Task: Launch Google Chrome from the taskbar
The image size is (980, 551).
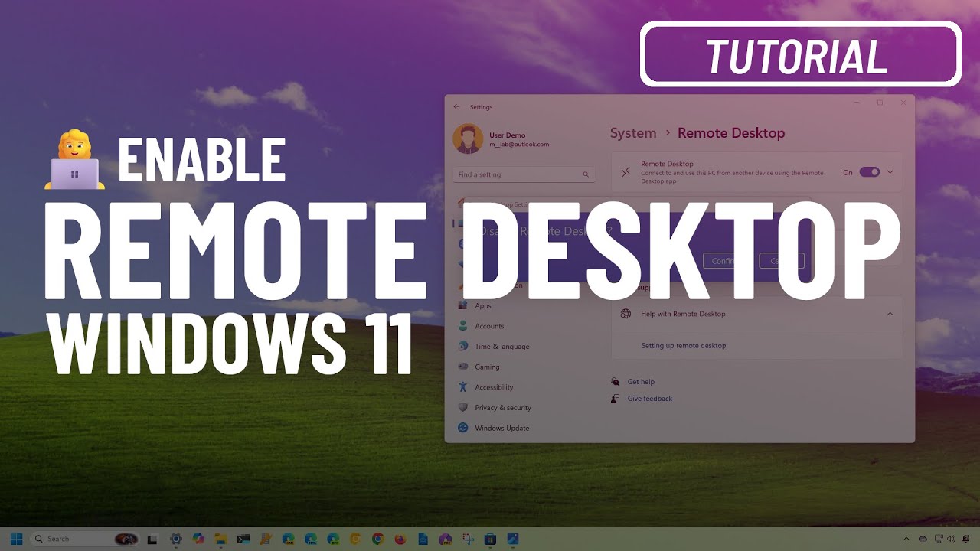Action: [377, 539]
